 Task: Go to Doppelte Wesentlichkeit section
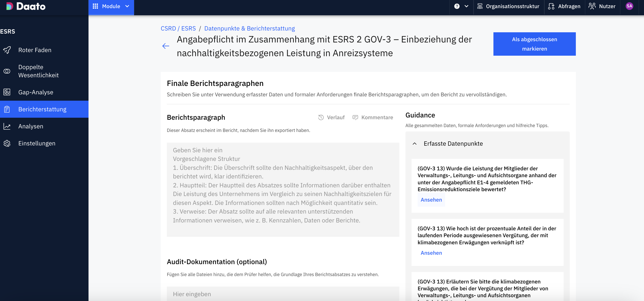pyautogui.click(x=38, y=71)
